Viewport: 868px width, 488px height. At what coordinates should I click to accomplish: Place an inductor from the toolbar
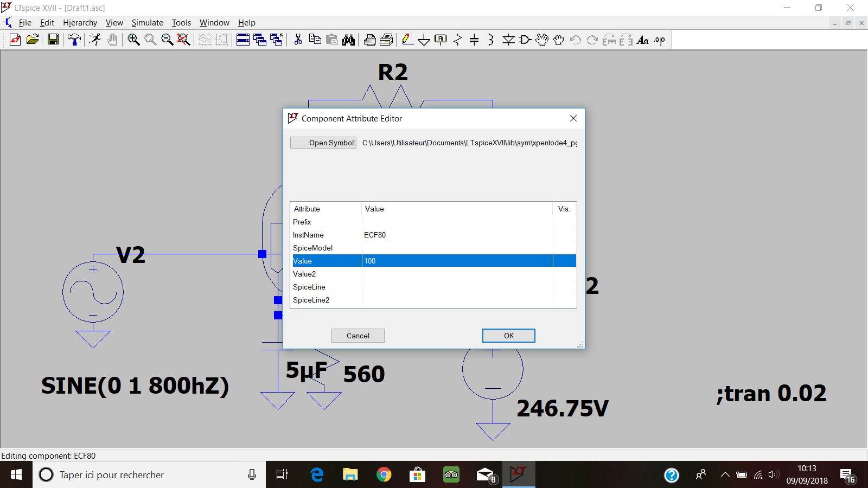coord(491,40)
